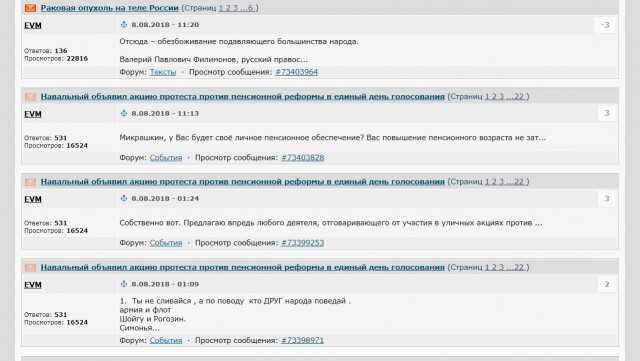Click the anchor icon next to 8.08.2018 - 11:13
640x361 pixels.
pyautogui.click(x=124, y=113)
